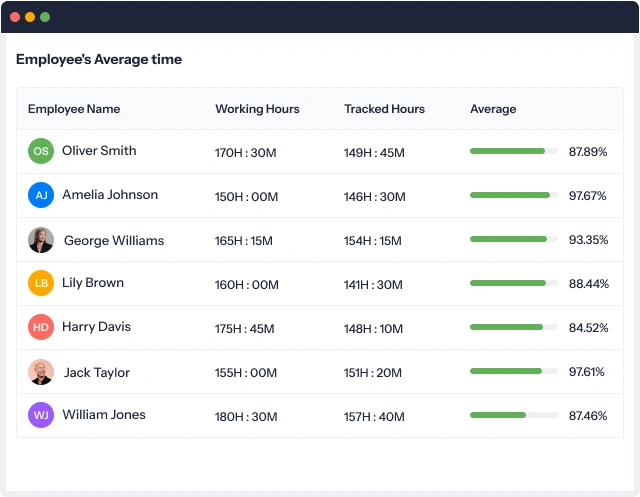This screenshot has height=497, width=640.
Task: Click tracked hours value 149H : 45M
Action: coord(374,153)
